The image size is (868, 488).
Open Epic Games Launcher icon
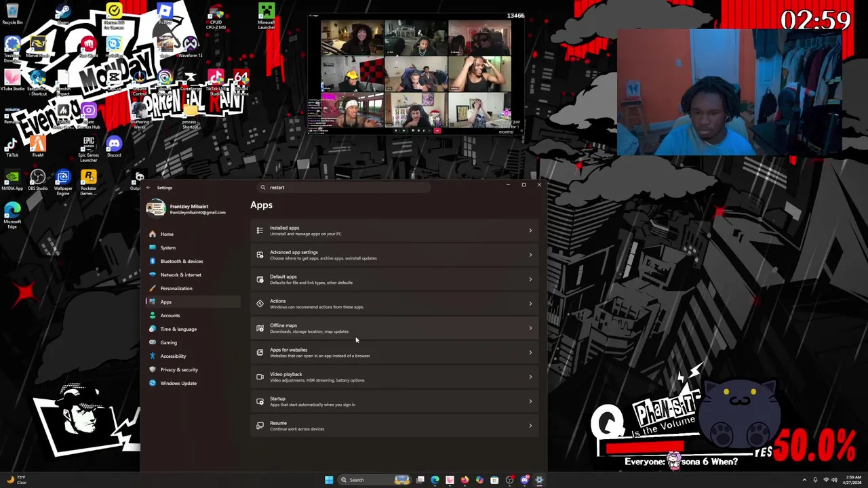(88, 150)
